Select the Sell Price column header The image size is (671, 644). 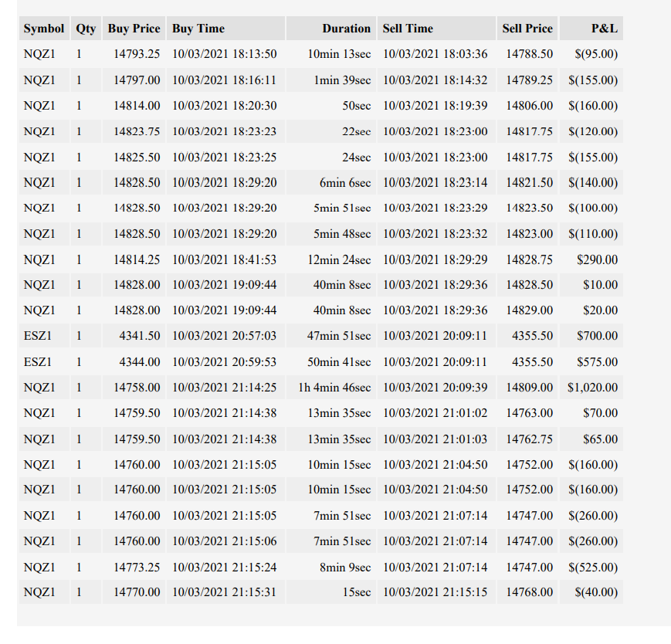[527, 29]
